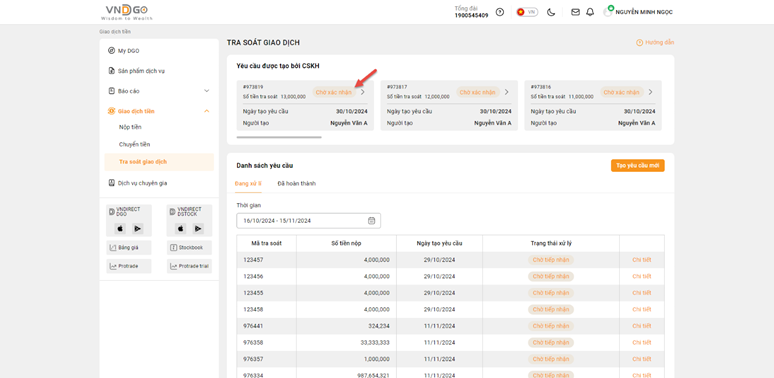This screenshot has width=774, height=378.
Task: Open the VNDIRECT DSTOCK Apple App Store icon
Action: pyautogui.click(x=181, y=228)
